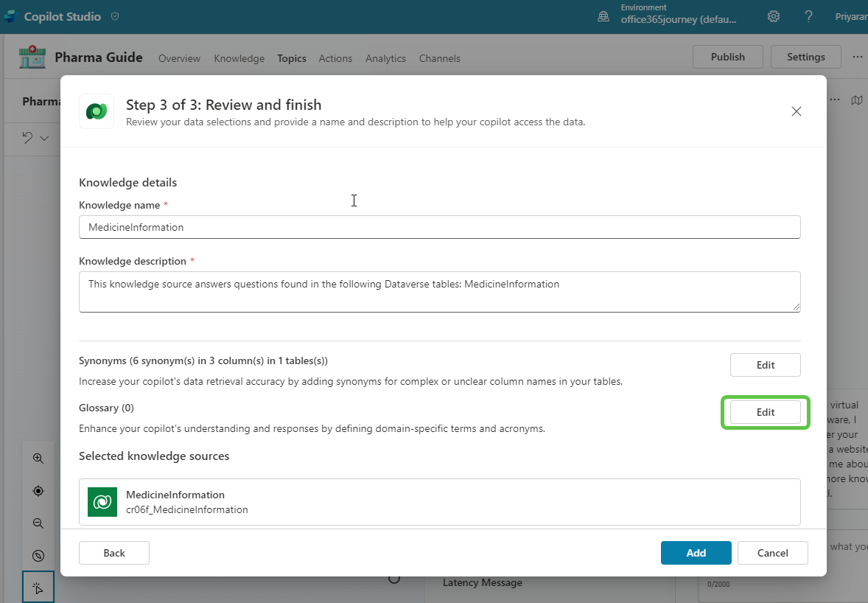Screen dimensions: 868x603
Task: Close the Review and finish dialog
Action: [x=796, y=111]
